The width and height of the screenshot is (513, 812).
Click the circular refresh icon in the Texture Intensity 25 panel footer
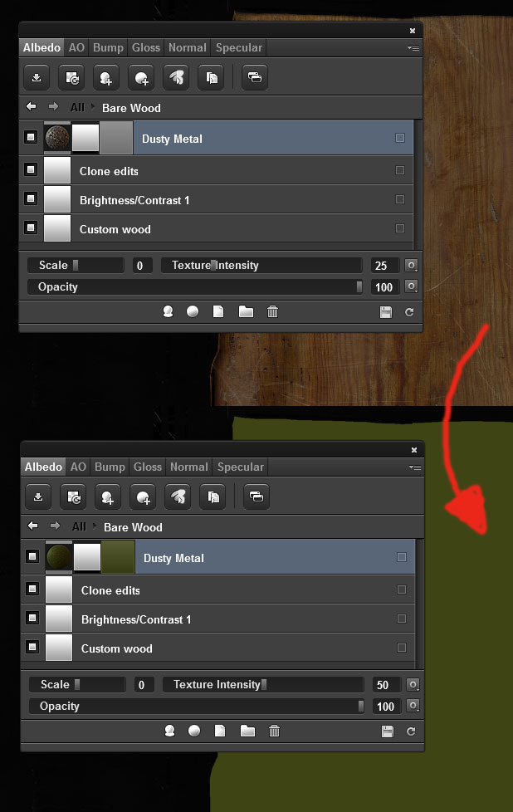(409, 311)
